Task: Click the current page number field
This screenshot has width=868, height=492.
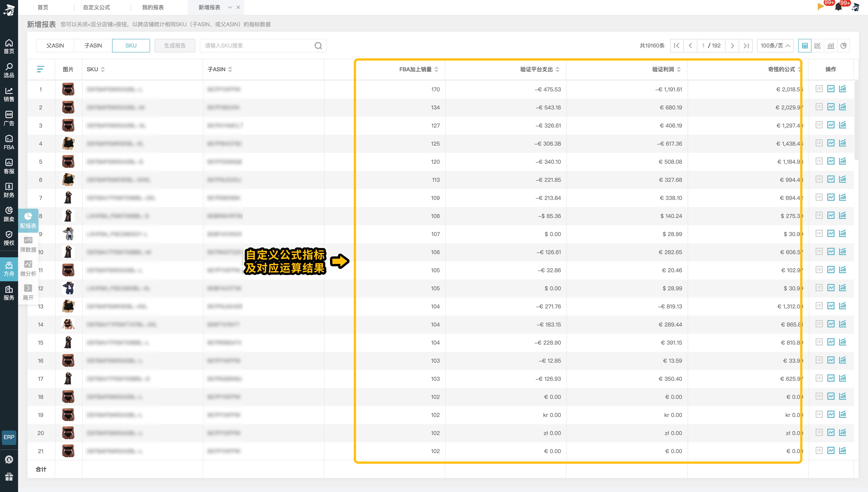Action: click(x=703, y=46)
